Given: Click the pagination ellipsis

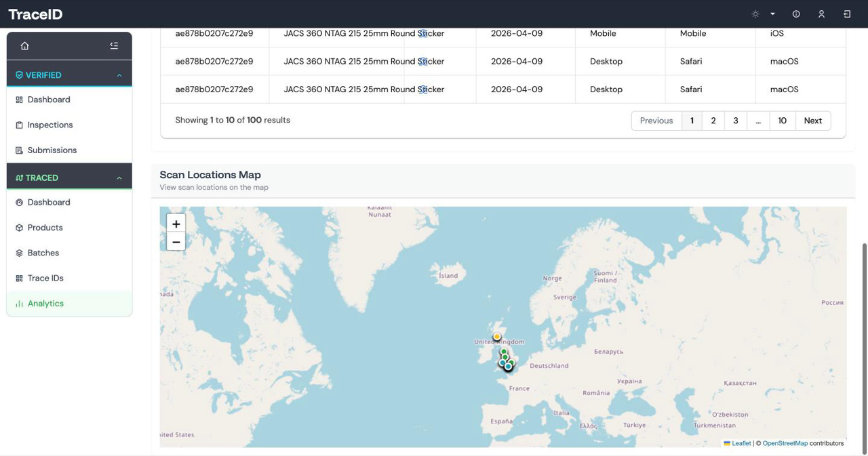Looking at the screenshot, I should [x=758, y=121].
